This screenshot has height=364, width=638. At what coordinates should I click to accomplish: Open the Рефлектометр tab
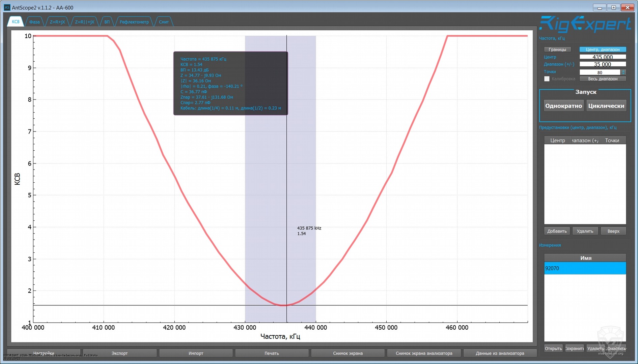[x=134, y=22]
